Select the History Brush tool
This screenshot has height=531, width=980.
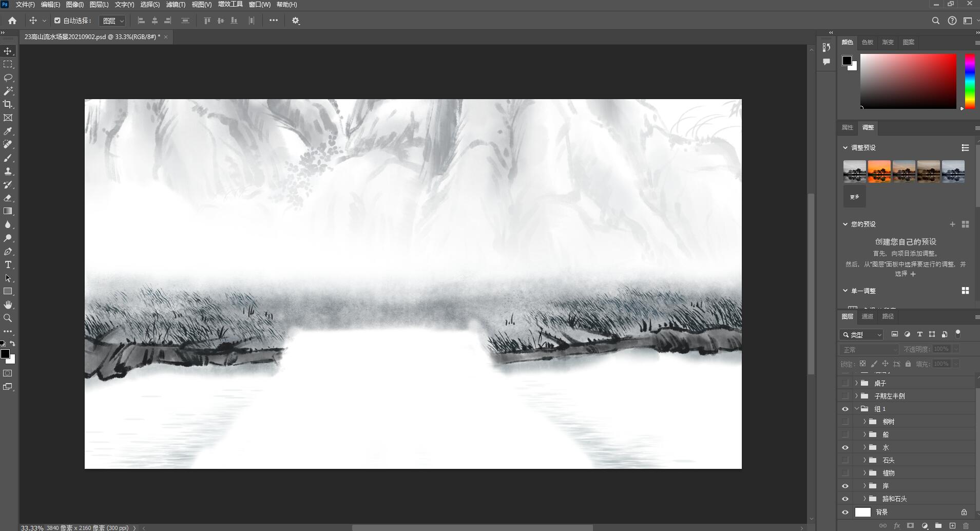(8, 185)
